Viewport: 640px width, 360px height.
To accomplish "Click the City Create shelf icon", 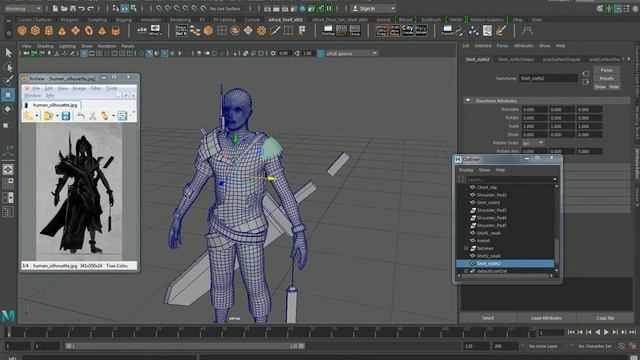I will pyautogui.click(x=407, y=30).
